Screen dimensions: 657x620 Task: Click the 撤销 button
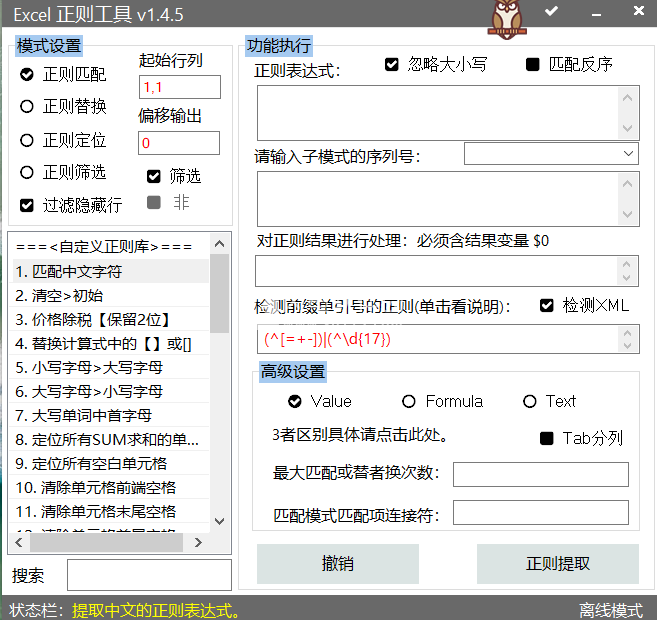click(x=338, y=564)
